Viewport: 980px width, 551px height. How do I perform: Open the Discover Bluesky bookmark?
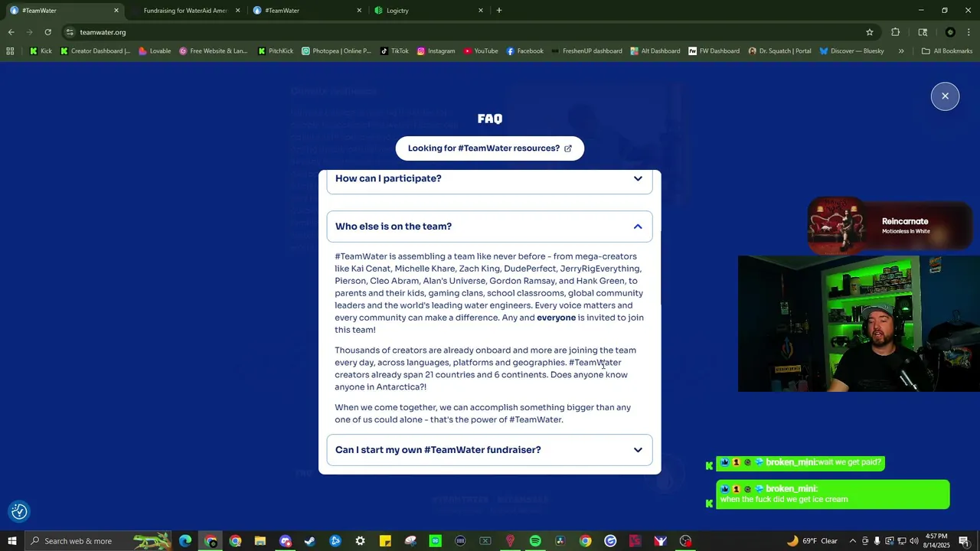click(x=851, y=51)
